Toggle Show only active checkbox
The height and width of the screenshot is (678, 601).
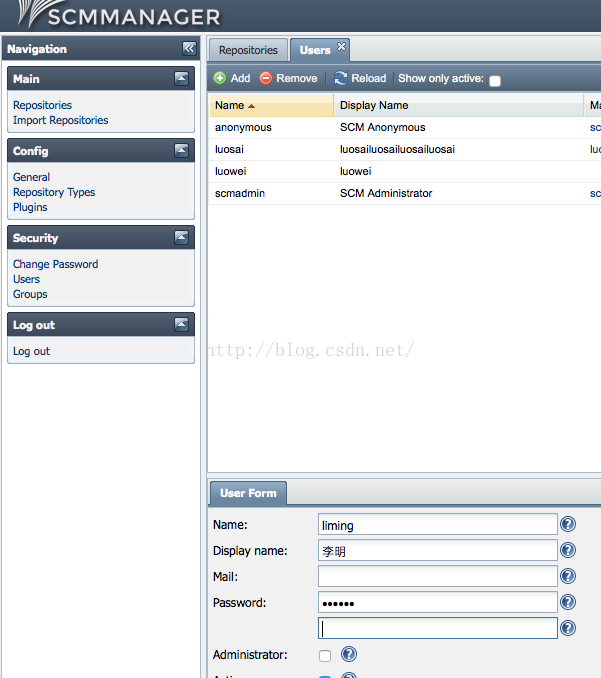[495, 81]
